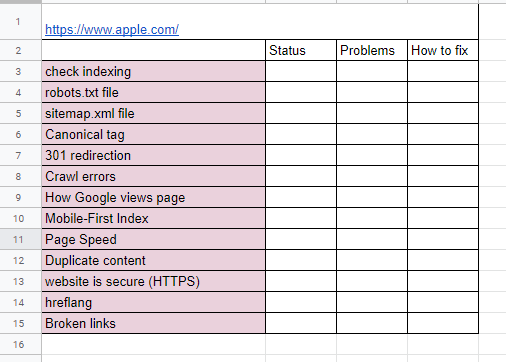The height and width of the screenshot is (362, 506).
Task: Select the Duplicate content cell
Action: [x=153, y=260]
